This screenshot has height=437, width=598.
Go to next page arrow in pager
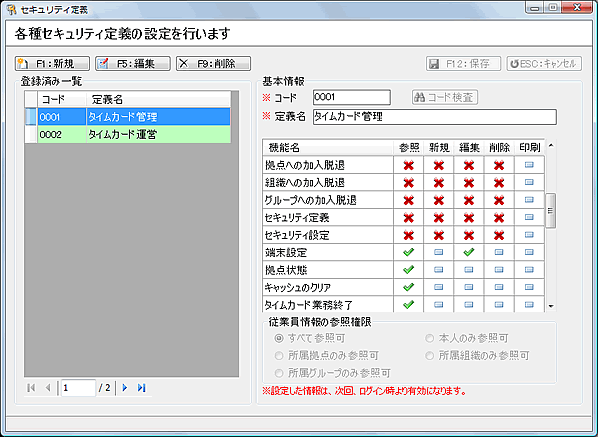coord(125,388)
